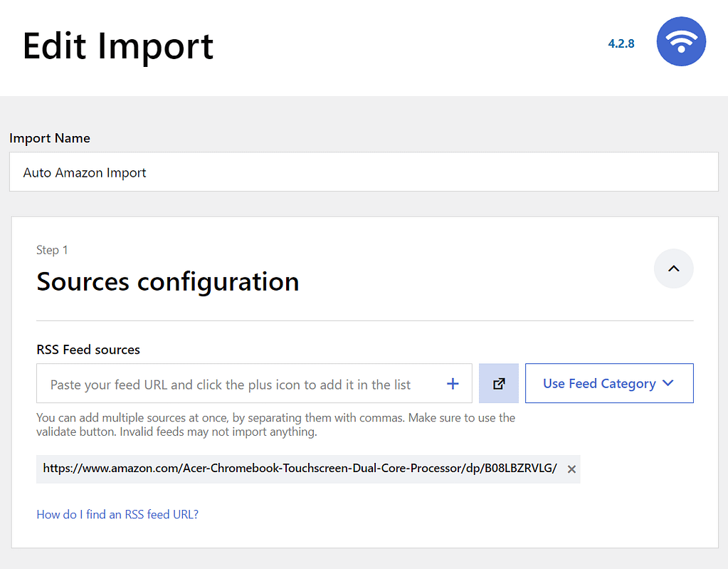This screenshot has height=569, width=728.
Task: Click the 'Sources configuration' heading
Action: tap(167, 281)
